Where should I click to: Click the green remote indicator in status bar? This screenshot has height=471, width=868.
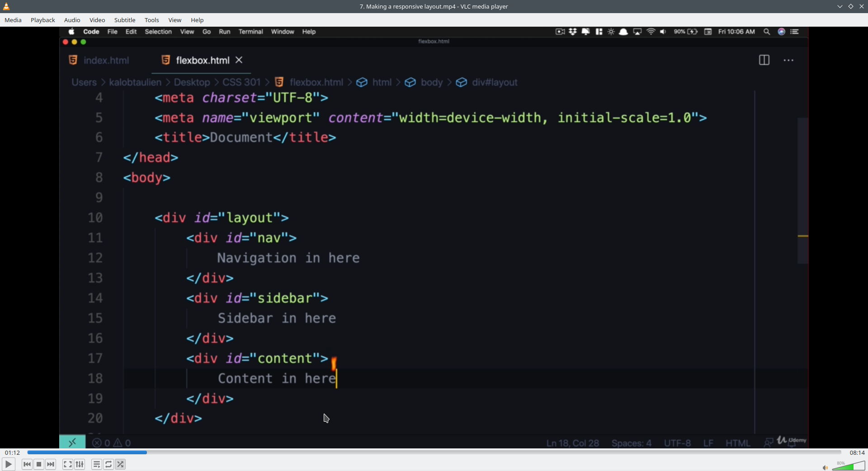point(72,443)
